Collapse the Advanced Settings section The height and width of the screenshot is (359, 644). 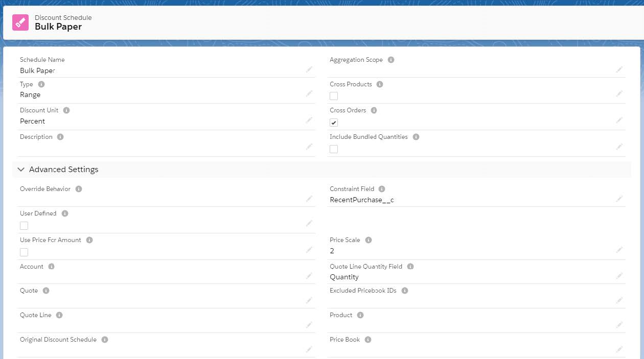(x=21, y=170)
